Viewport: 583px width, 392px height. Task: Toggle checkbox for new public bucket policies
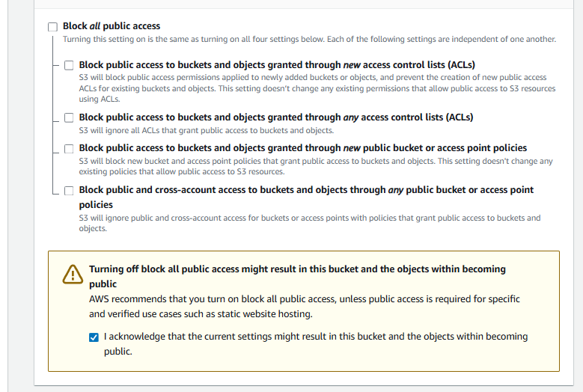[x=69, y=148]
